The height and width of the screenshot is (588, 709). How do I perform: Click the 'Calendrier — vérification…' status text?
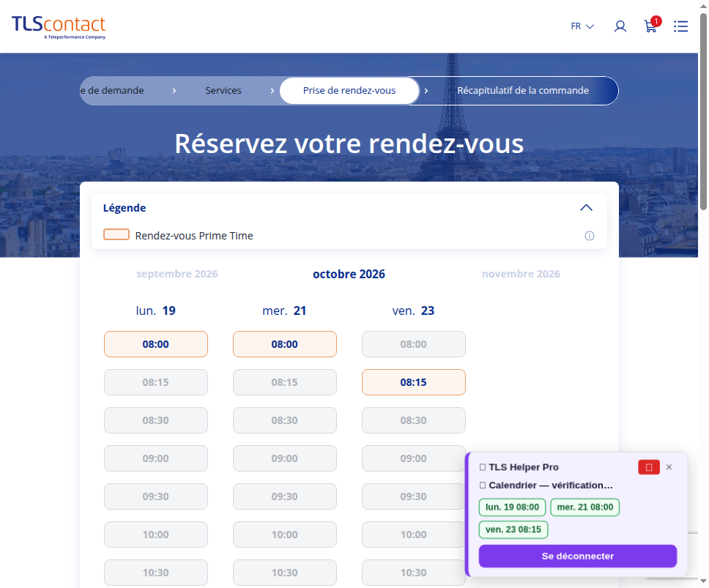[550, 485]
